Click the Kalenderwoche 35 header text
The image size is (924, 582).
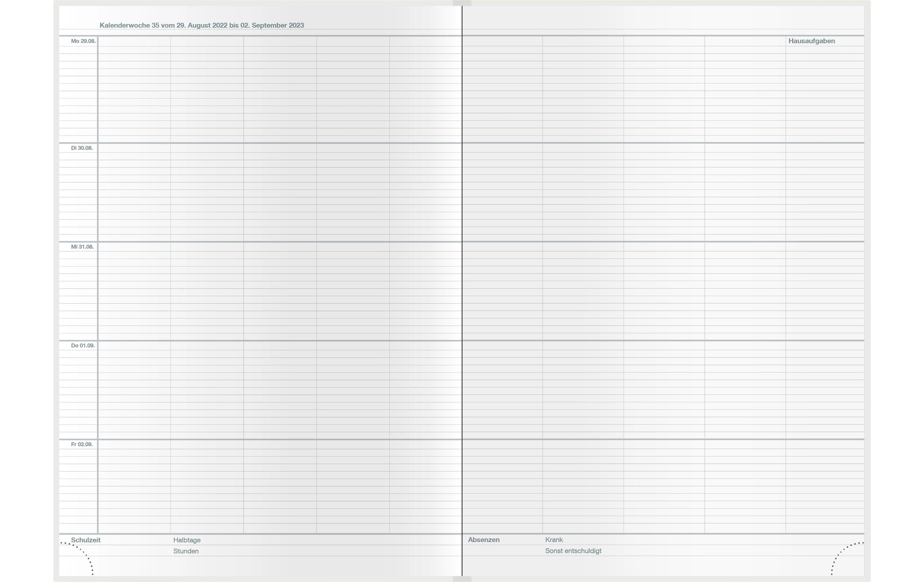coord(201,25)
